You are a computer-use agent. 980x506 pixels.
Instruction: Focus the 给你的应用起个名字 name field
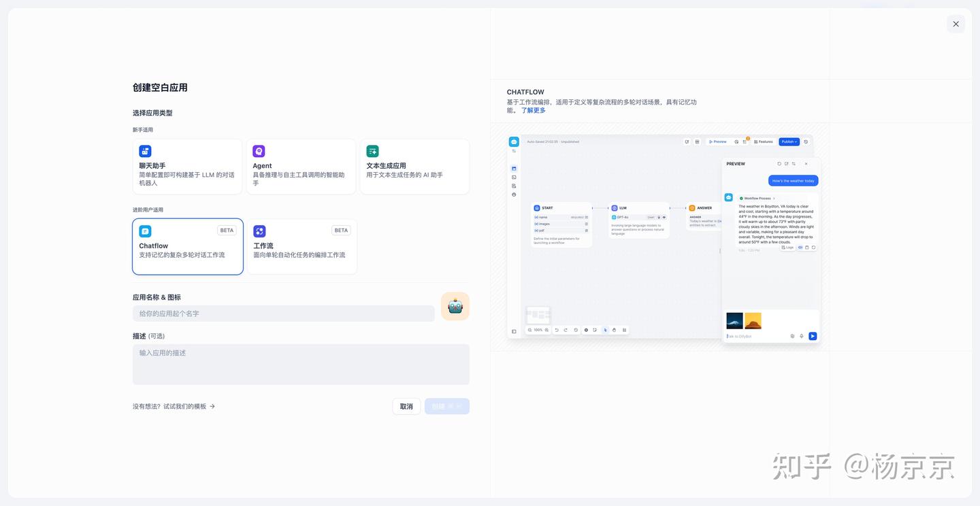coord(284,314)
